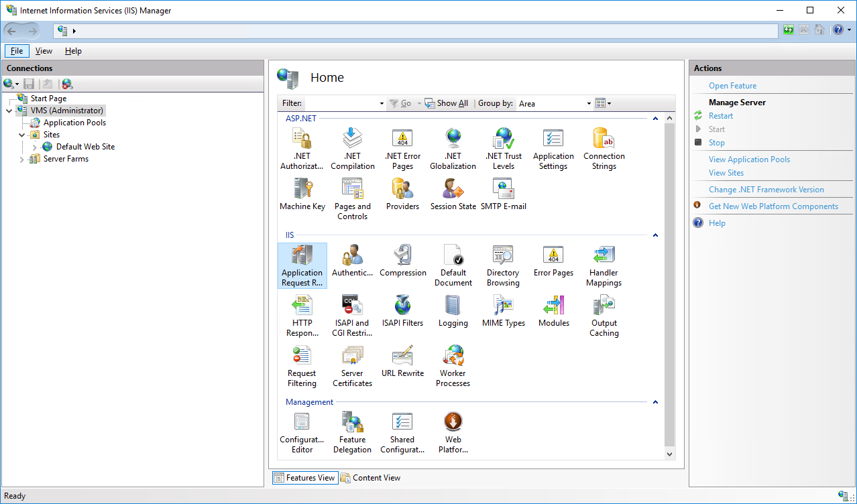Screen dimensions: 857x504
Task: Click View Application Pools link
Action: 749,160
